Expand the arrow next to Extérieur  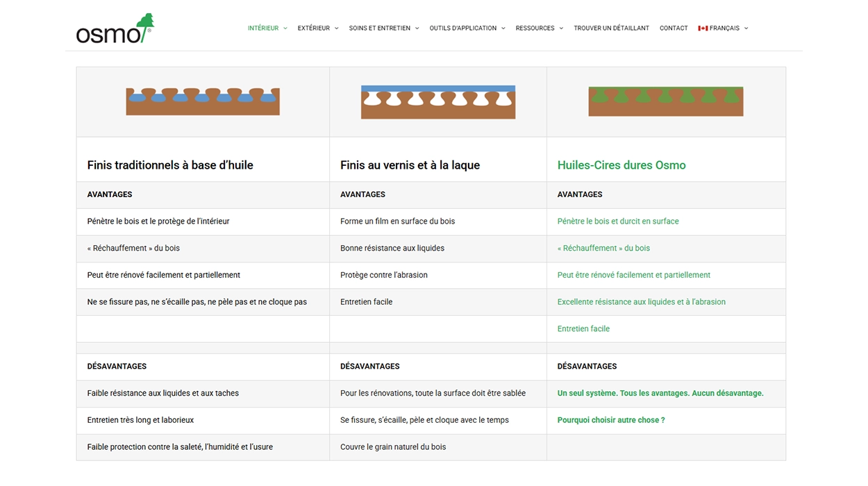click(x=337, y=28)
